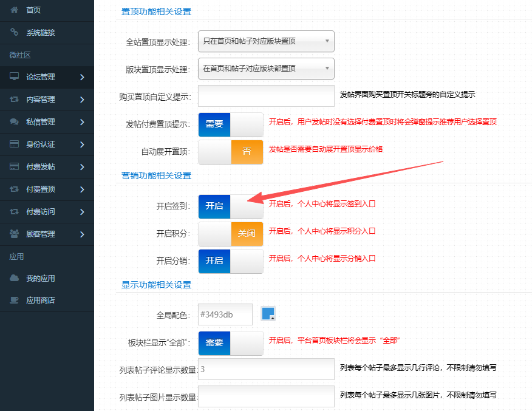The width and height of the screenshot is (532, 411).
Task: Click the cloud icon beside 我的应用
Action: pos(15,278)
